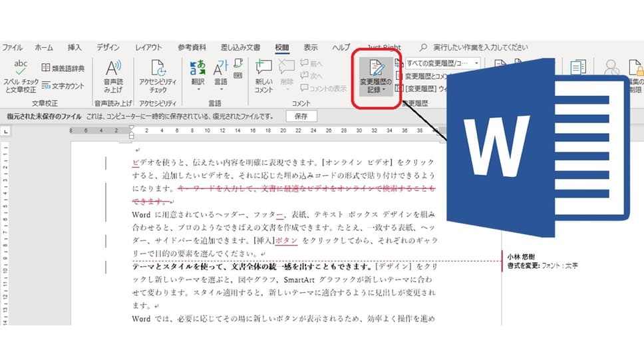Open 変更履歴とコメントの表示 options
Viewport: 644px width, 362px height.
(x=421, y=76)
